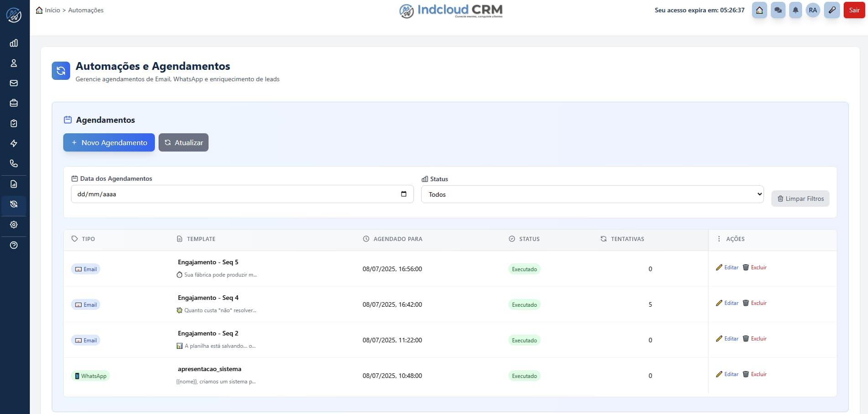The height and width of the screenshot is (414, 868).
Task: Open the lightning bolt icon in sidebar
Action: coord(14,143)
